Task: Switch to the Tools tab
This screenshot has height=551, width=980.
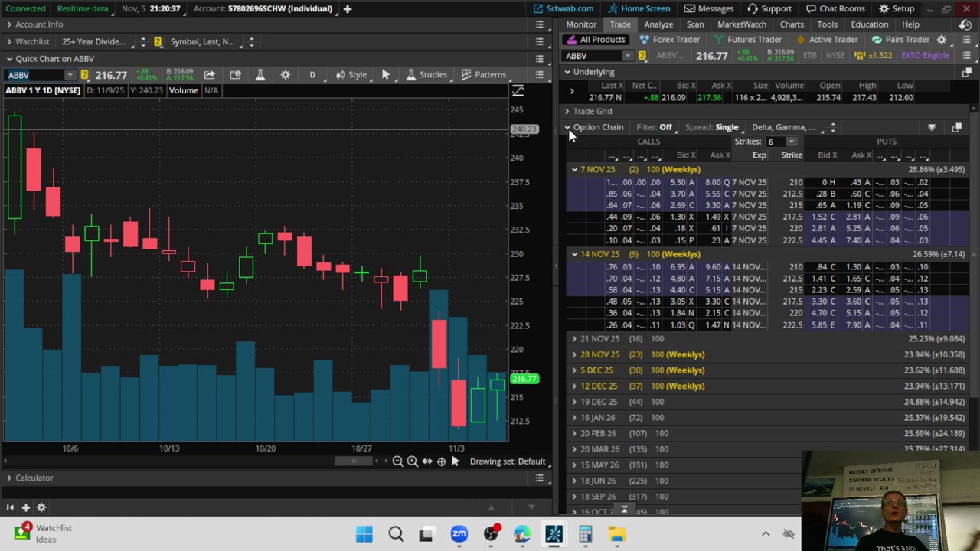Action: 828,24
